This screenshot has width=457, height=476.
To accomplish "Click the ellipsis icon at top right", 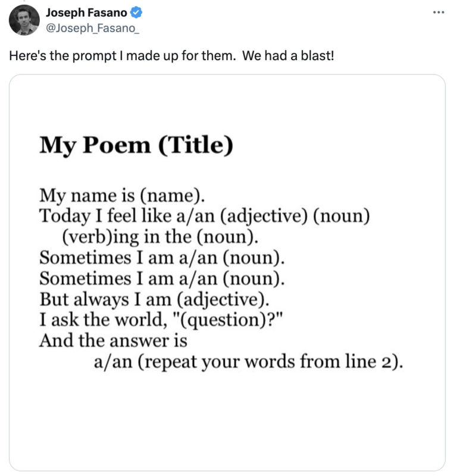I will tap(437, 12).
